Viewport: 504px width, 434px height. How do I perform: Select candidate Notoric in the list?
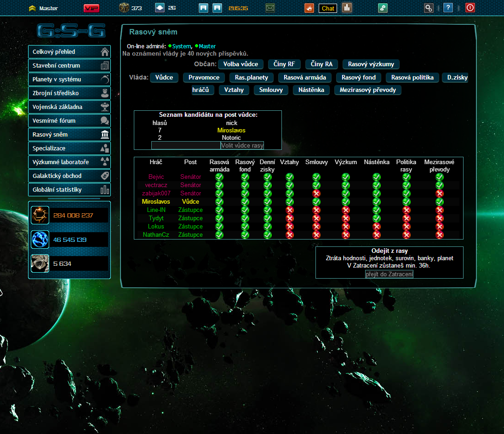pyautogui.click(x=231, y=138)
